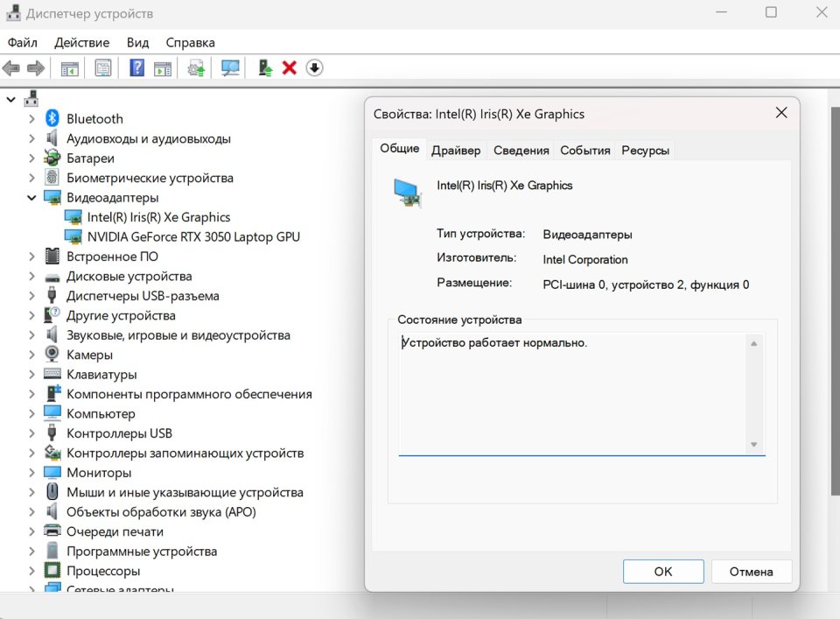840x619 pixels.
Task: Click the add drivers green-arrow toolbar icon
Action: 265,68
